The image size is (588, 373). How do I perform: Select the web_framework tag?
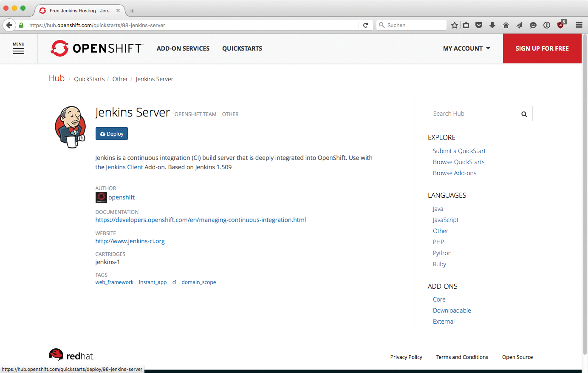(114, 282)
